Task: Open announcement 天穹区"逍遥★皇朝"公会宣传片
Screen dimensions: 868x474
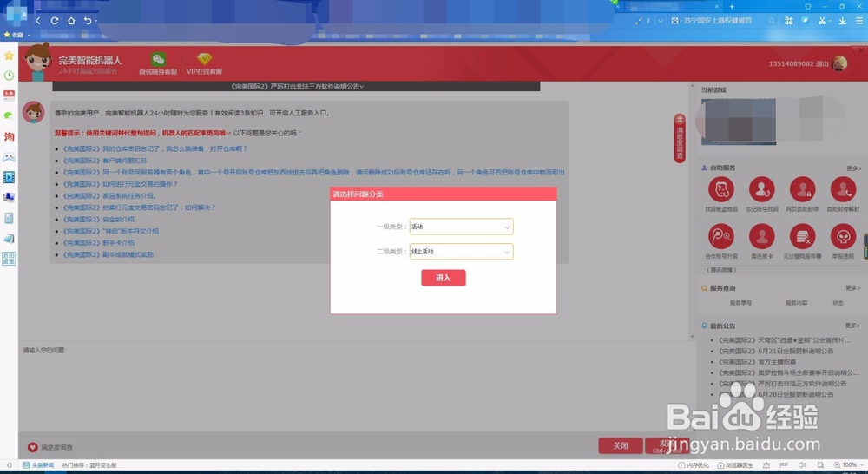Action: [x=785, y=340]
